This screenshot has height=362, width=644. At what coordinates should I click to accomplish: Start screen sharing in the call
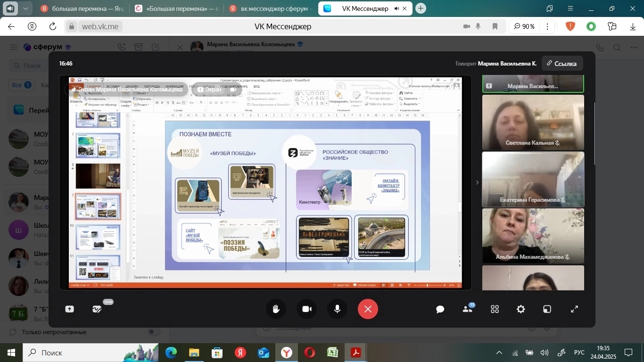coord(70,309)
